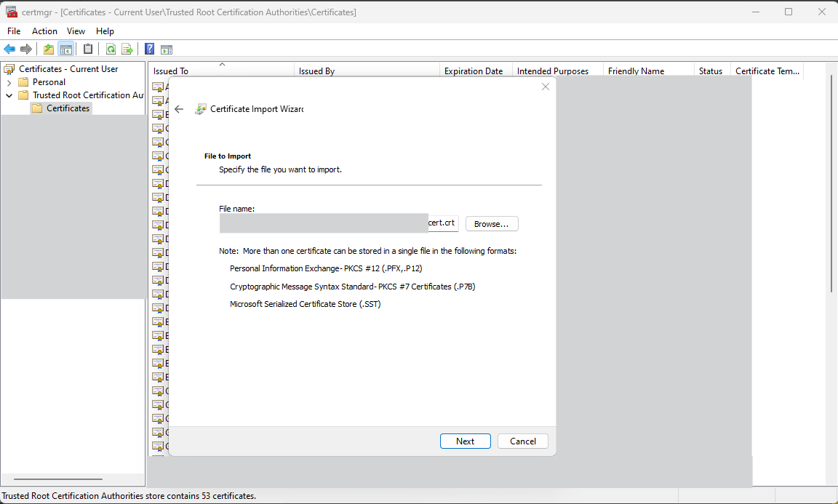Click the wizard back arrow

tap(179, 109)
